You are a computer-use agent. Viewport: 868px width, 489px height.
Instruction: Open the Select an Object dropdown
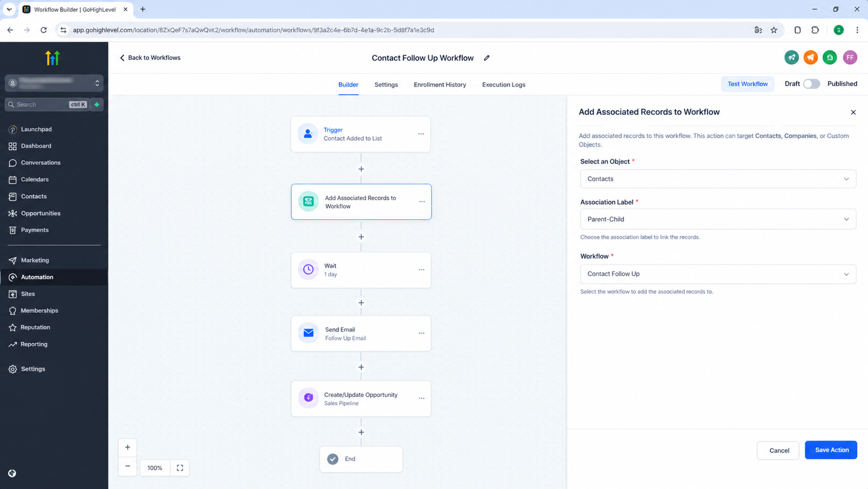click(x=718, y=179)
